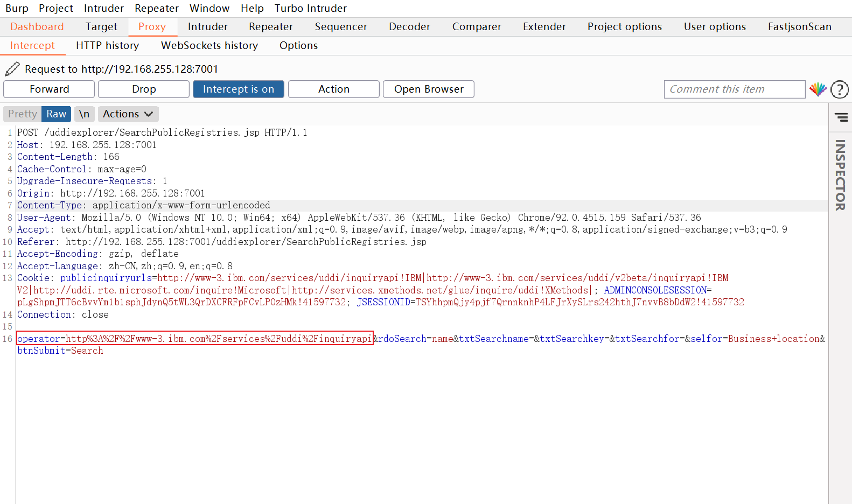Open the Turbo Intruder menu
This screenshot has height=504, width=852.
pyautogui.click(x=311, y=8)
